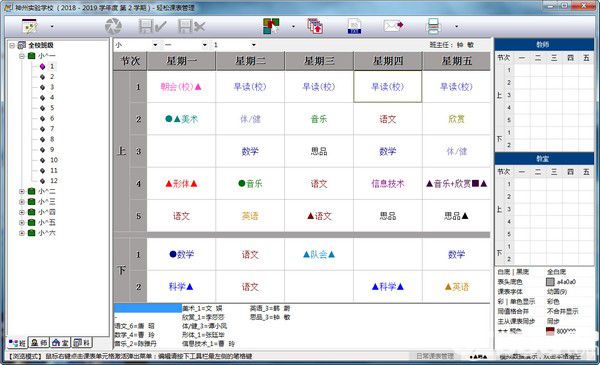Click the green icon of 小^三 node

pos(32,202)
